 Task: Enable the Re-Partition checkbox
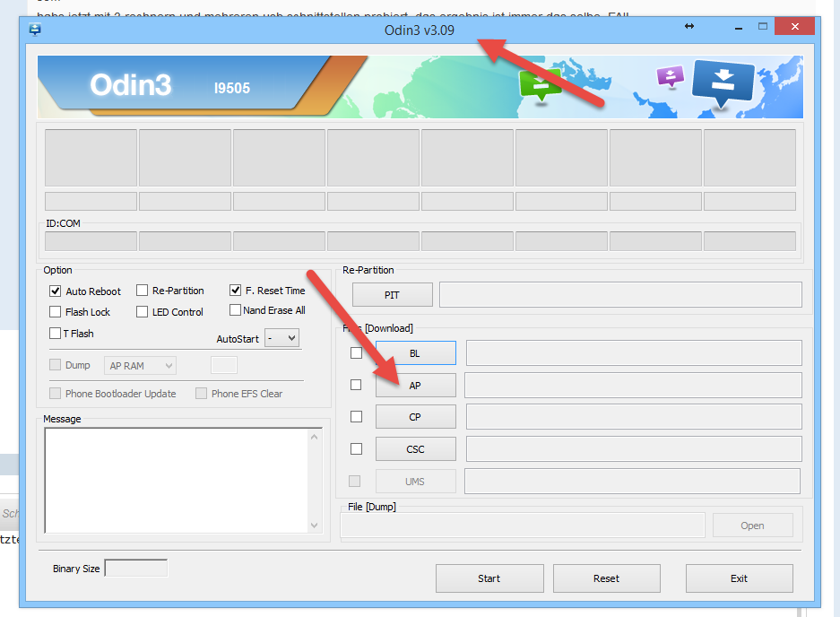[x=142, y=291]
